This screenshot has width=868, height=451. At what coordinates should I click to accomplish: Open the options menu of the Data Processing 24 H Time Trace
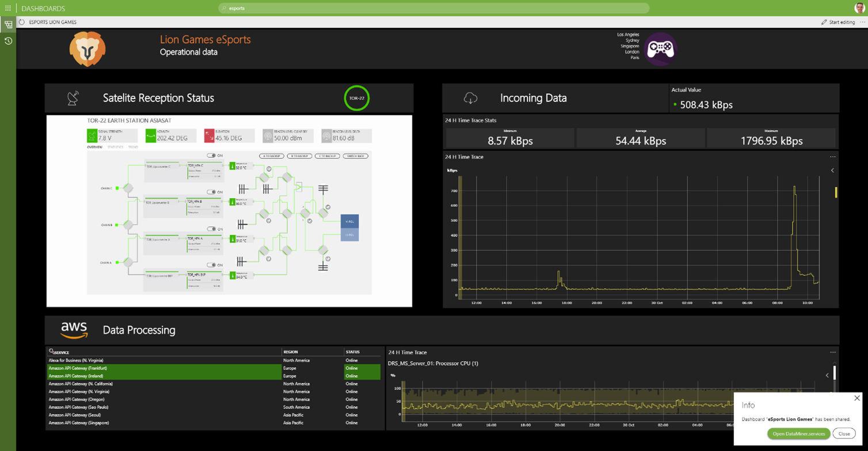pyautogui.click(x=832, y=352)
